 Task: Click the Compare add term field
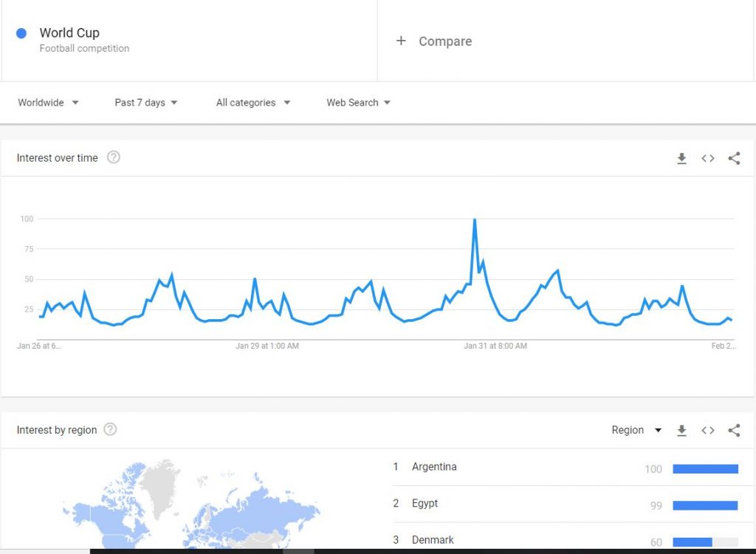(x=565, y=41)
